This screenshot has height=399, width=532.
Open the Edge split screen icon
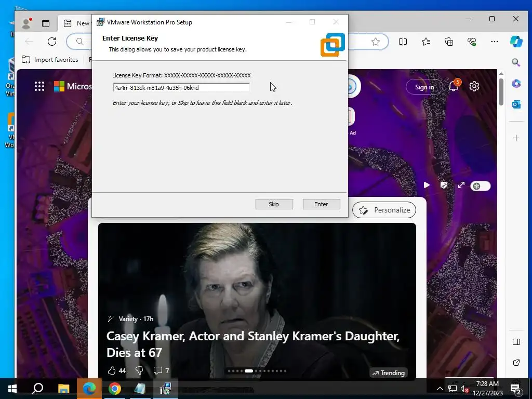tap(403, 42)
